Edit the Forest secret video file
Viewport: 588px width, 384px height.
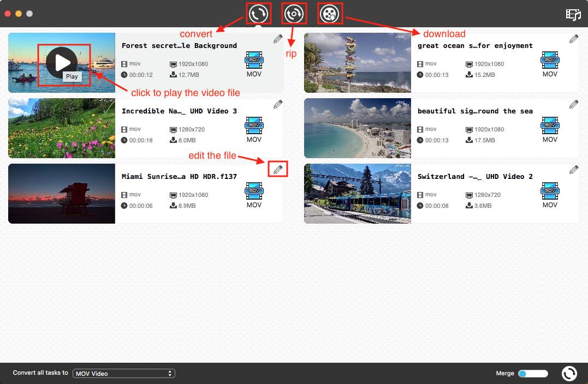pos(277,38)
